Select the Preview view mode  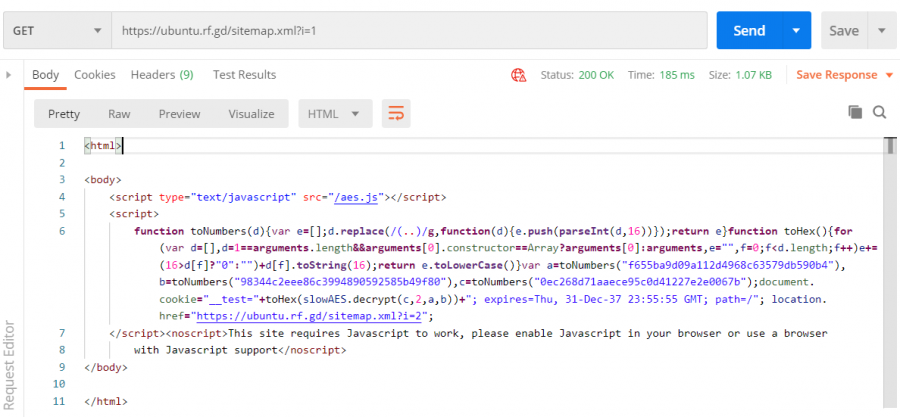[179, 114]
